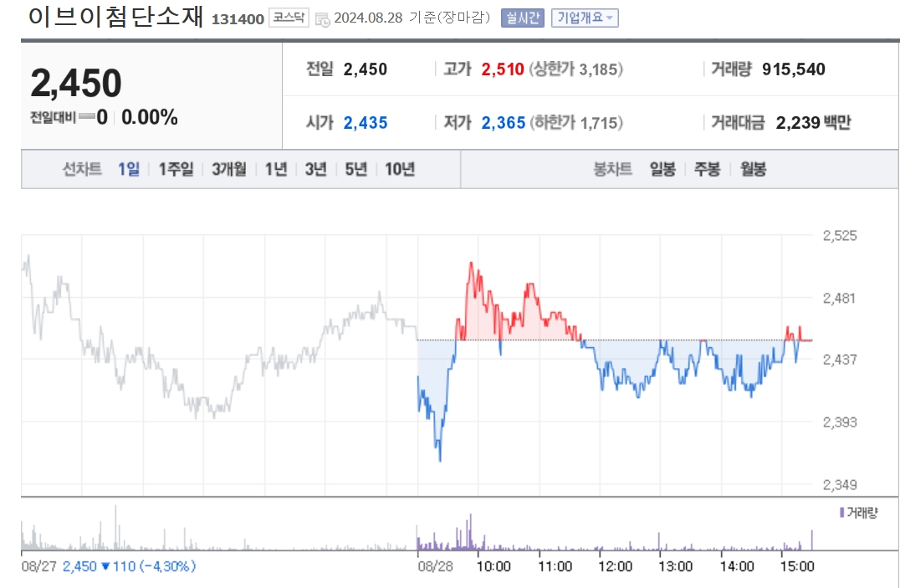The height and width of the screenshot is (588, 900).
Task: Click the 봉차트 label
Action: point(613,169)
